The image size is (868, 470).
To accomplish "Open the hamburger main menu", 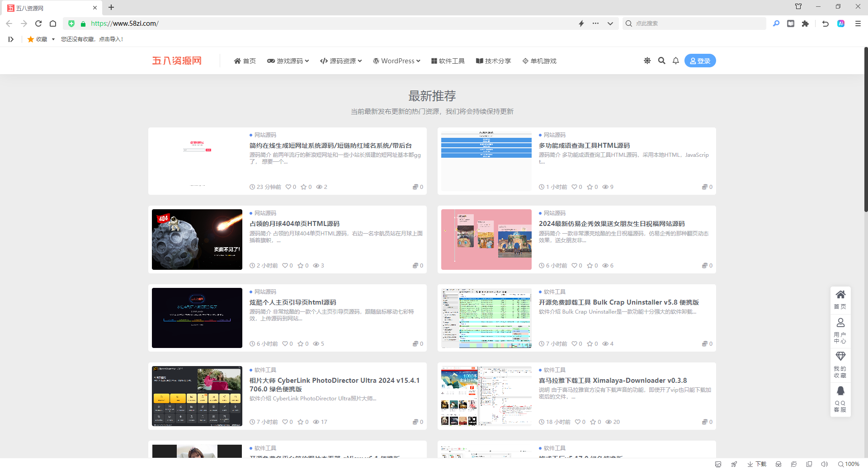I will click(x=858, y=23).
